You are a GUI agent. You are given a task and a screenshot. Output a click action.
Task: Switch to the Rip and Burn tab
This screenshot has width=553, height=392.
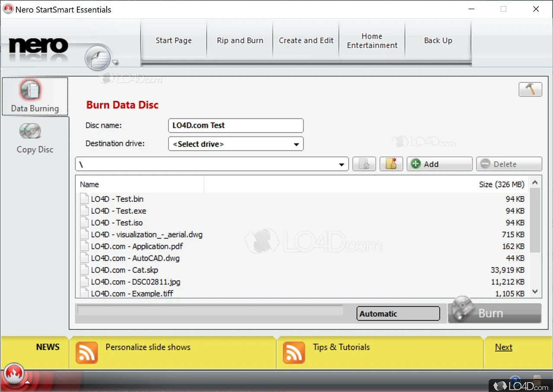[x=240, y=41]
